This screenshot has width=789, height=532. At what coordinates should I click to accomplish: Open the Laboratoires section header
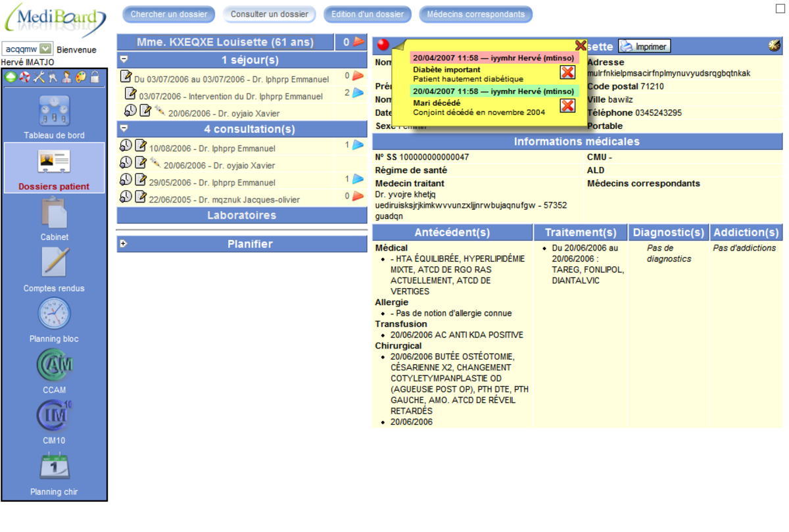pos(242,215)
